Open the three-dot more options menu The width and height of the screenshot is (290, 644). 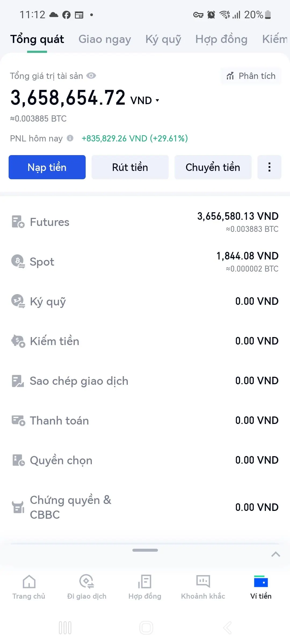tap(269, 167)
